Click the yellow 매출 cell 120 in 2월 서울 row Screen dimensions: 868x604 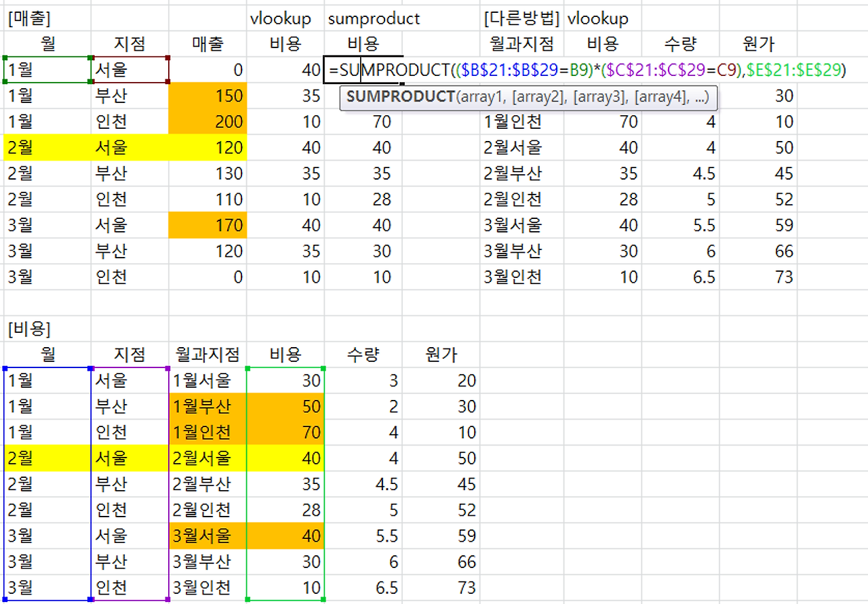point(208,148)
